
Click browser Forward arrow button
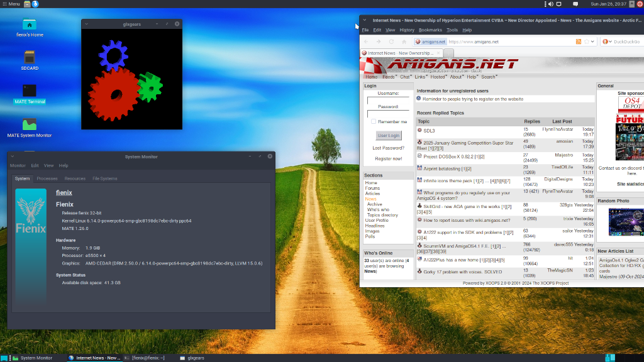tap(379, 41)
